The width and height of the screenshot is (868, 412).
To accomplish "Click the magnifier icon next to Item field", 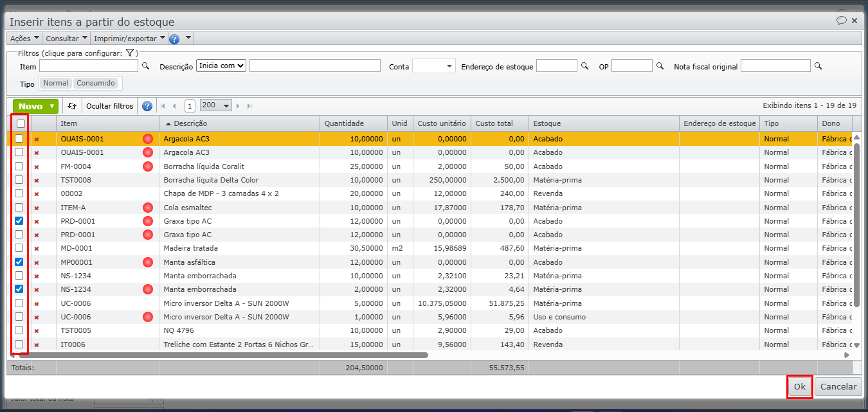I will [145, 66].
